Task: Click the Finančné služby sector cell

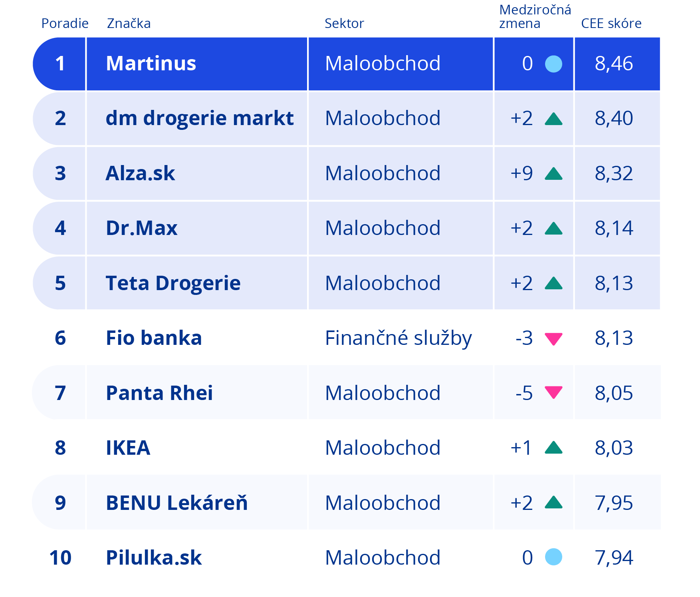Action: click(x=398, y=338)
